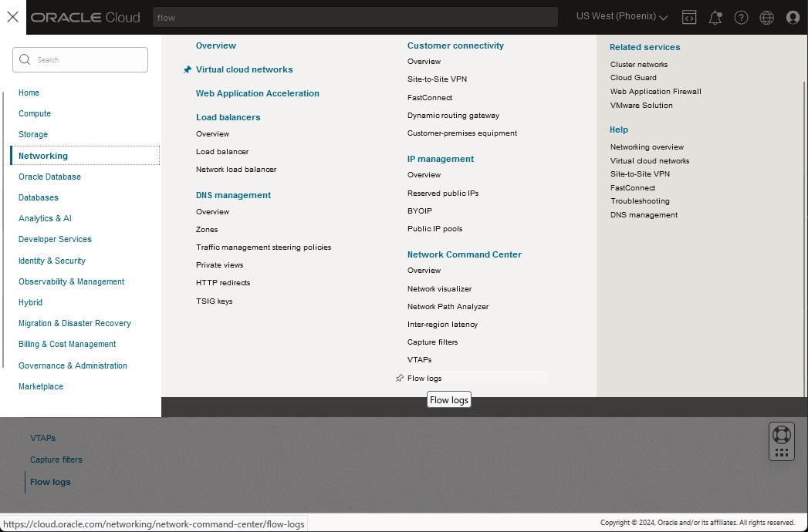Open Capture filters in the Network Command Center menu
808x532 pixels.
click(x=432, y=342)
